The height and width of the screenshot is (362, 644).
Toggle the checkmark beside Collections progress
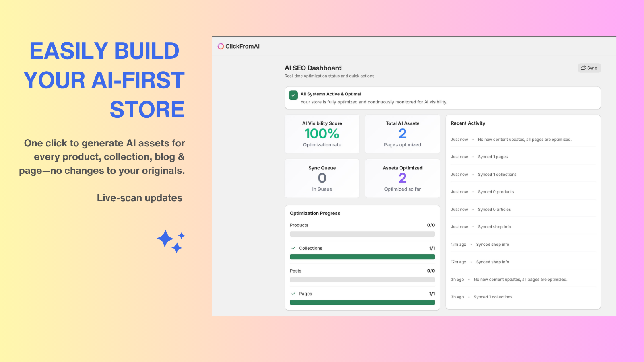click(x=293, y=248)
